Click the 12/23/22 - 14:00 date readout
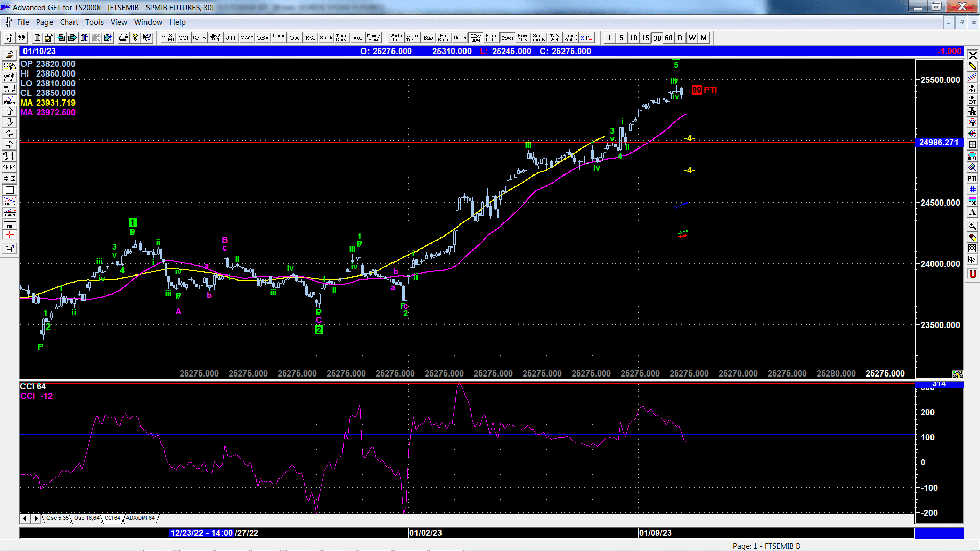 point(202,533)
